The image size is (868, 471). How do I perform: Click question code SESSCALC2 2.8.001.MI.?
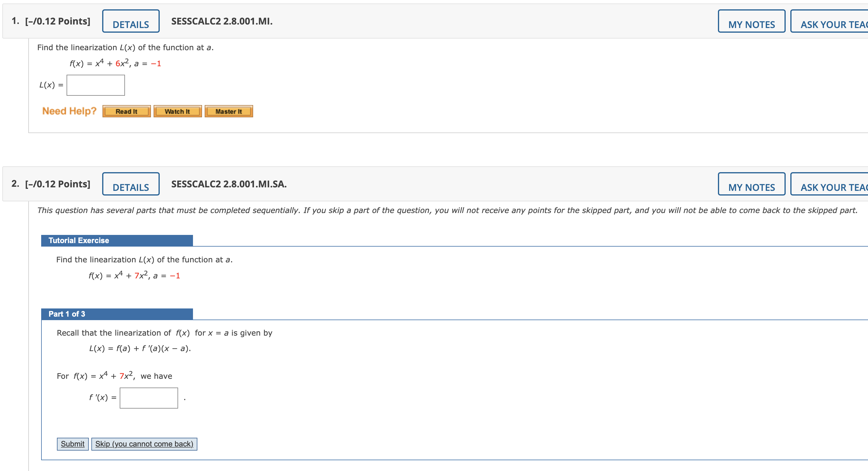pos(221,21)
